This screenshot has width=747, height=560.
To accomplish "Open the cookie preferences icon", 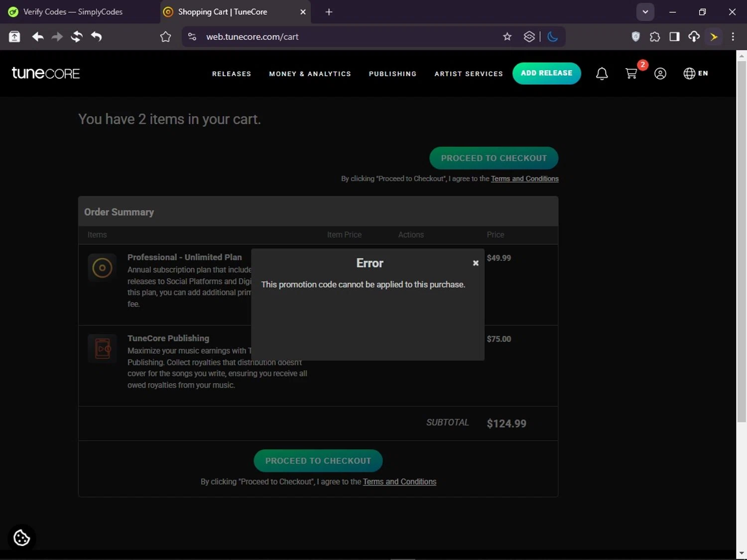I will pos(21,538).
